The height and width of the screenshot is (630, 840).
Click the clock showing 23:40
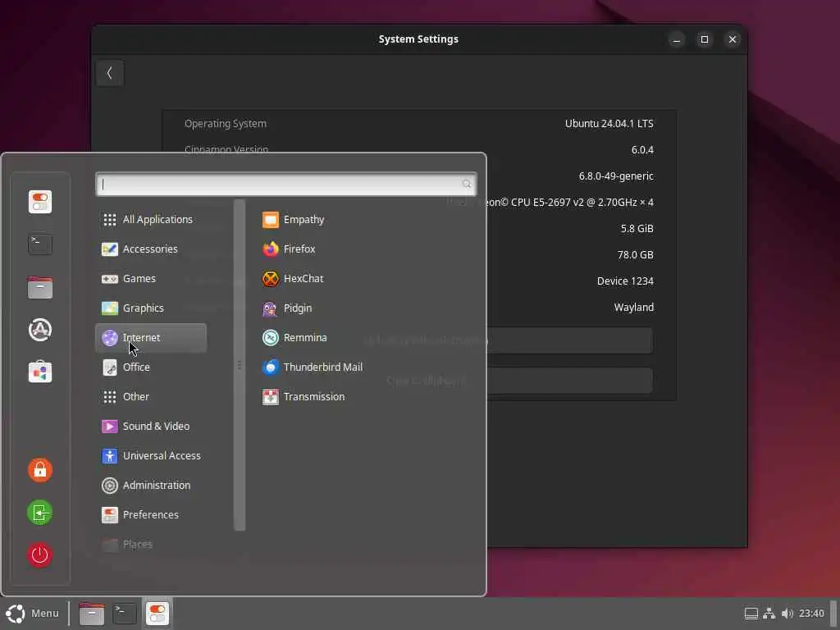[x=811, y=614]
